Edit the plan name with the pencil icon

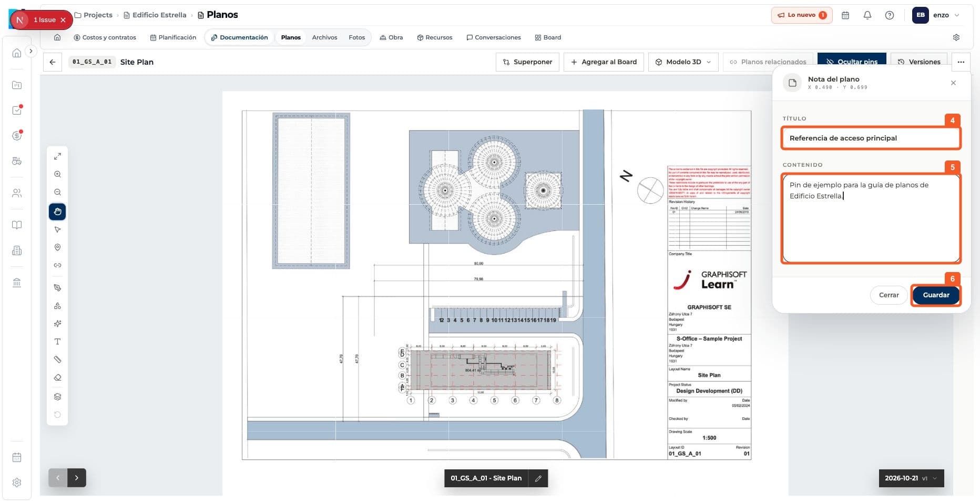click(538, 478)
